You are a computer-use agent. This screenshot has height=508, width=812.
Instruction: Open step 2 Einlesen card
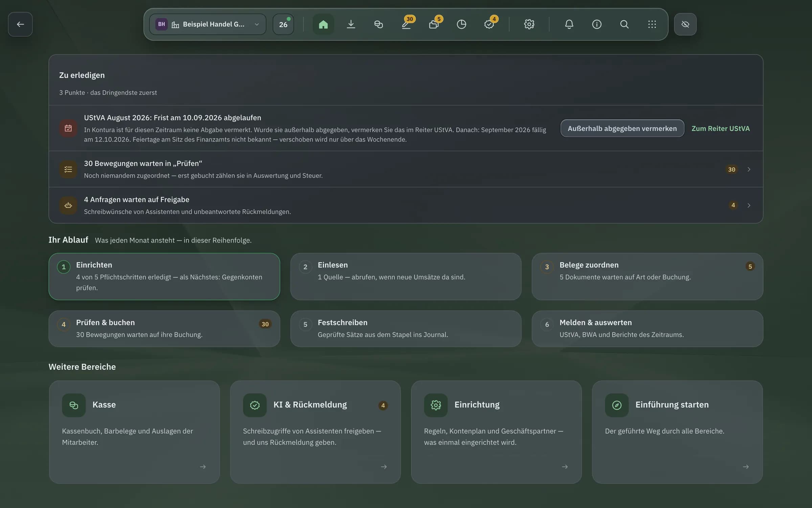pyautogui.click(x=406, y=276)
